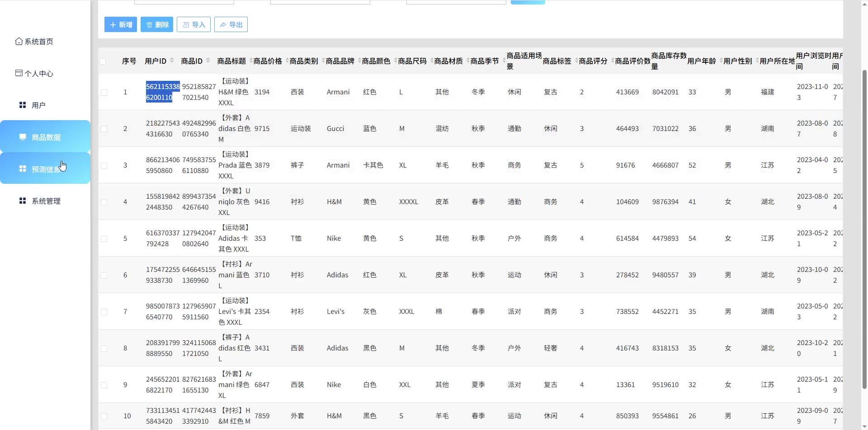
Task: Click the 删除 delete button
Action: 157,24
